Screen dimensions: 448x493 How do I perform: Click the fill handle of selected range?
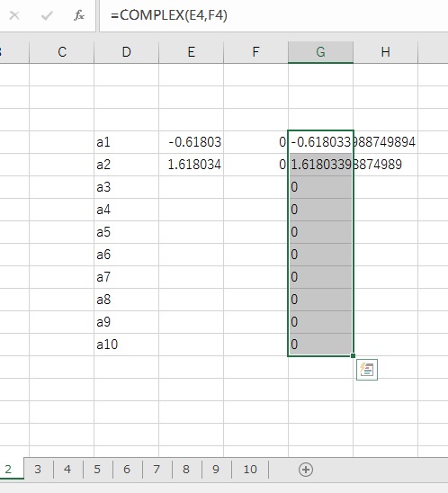353,355
